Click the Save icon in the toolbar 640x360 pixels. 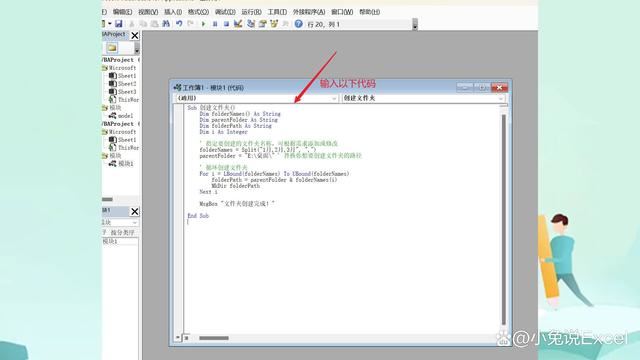coord(118,24)
